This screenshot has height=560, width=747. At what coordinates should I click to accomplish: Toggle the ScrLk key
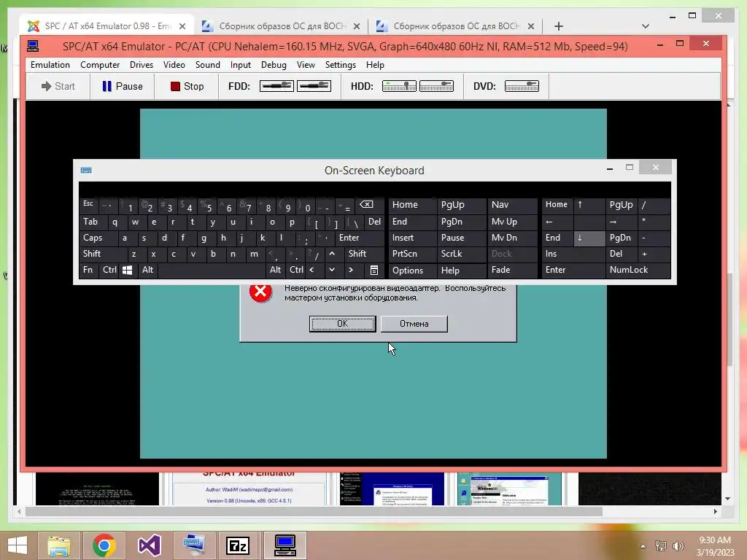(461, 254)
